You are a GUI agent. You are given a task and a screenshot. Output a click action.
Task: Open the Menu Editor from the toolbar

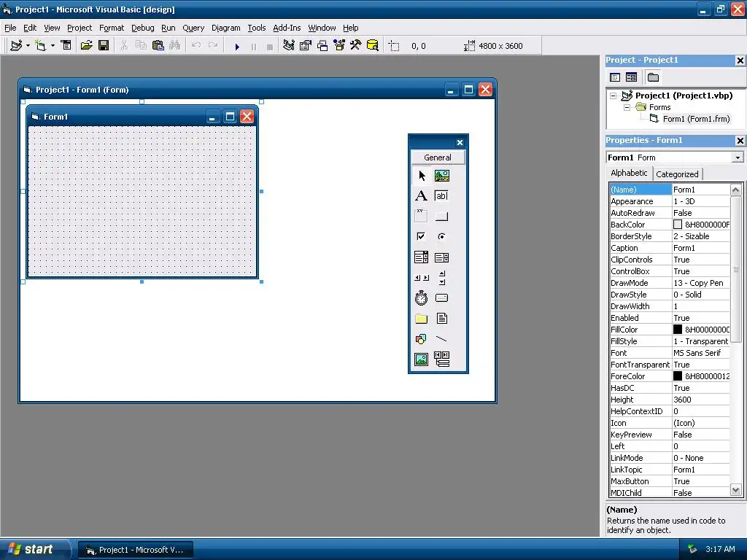coord(66,46)
